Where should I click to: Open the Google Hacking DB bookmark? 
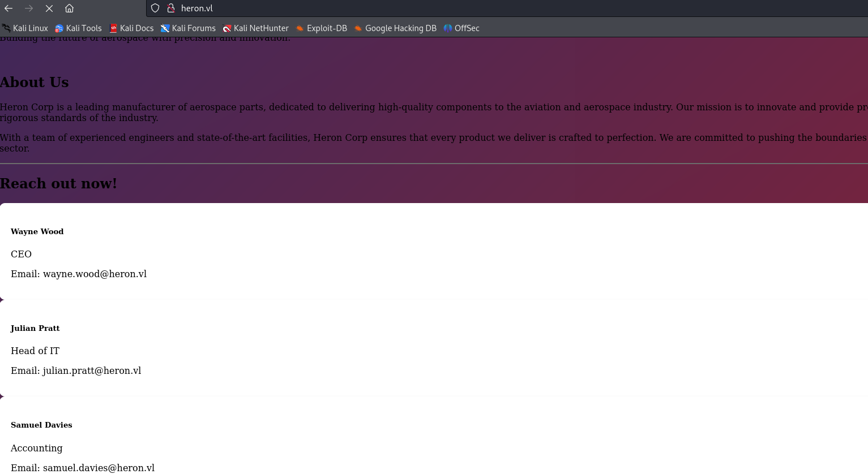click(x=395, y=28)
